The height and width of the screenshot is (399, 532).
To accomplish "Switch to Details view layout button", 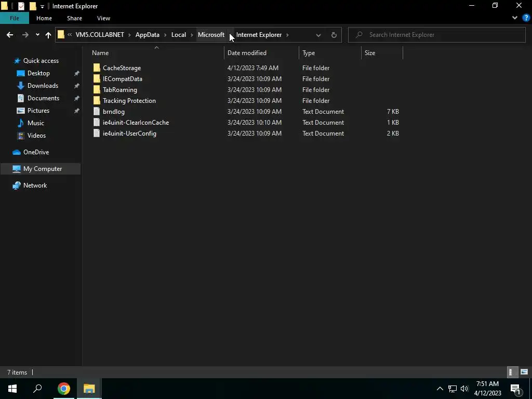I will click(512, 372).
